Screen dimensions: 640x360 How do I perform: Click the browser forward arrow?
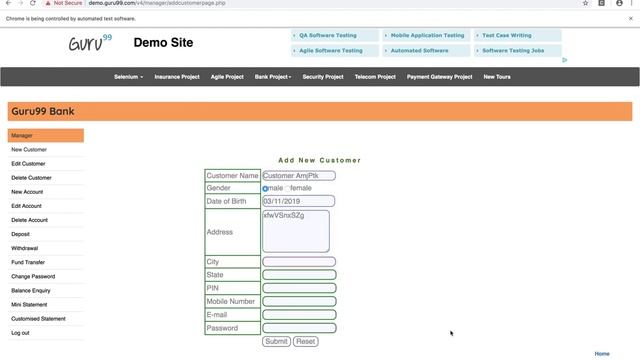point(21,3)
